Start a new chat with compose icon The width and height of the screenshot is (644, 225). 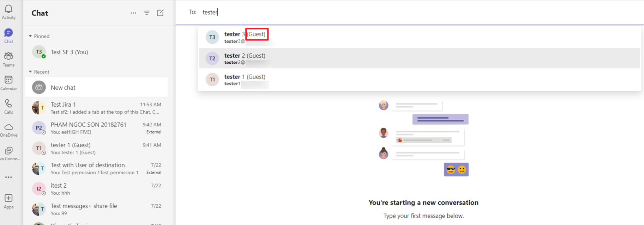tap(160, 13)
